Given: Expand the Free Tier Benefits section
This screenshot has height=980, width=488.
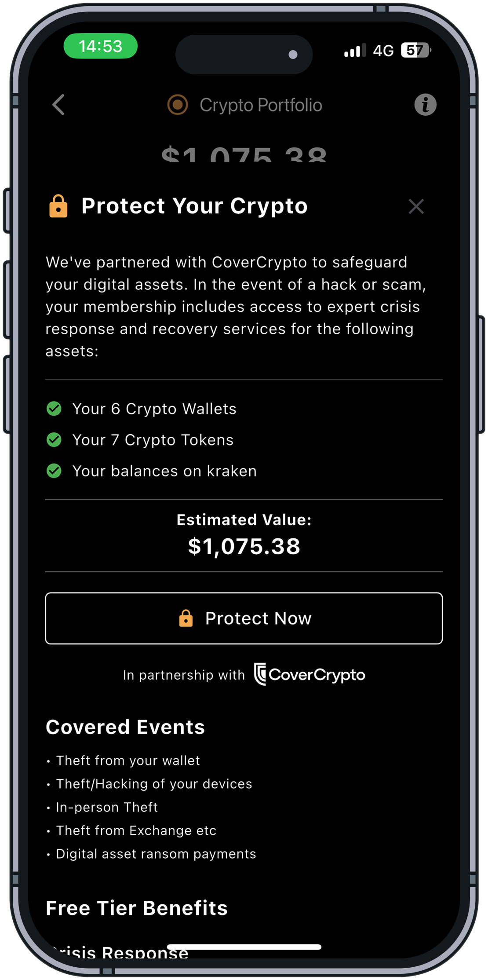Looking at the screenshot, I should pos(137,908).
